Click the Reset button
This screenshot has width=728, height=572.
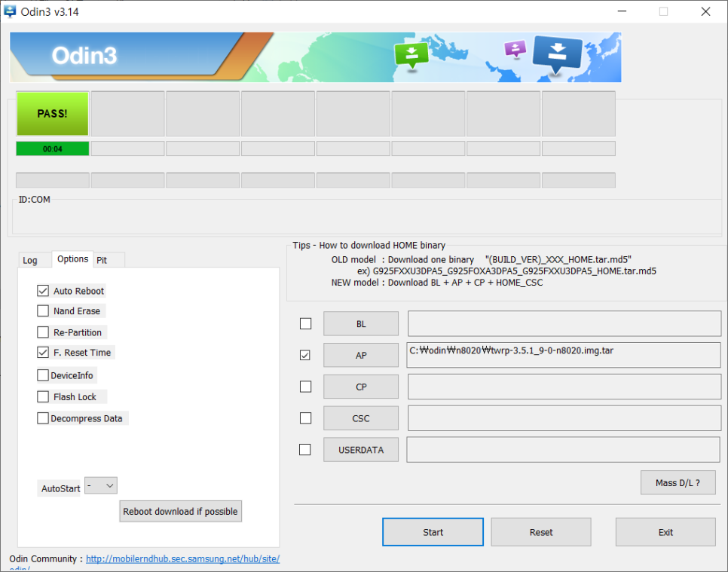541,532
